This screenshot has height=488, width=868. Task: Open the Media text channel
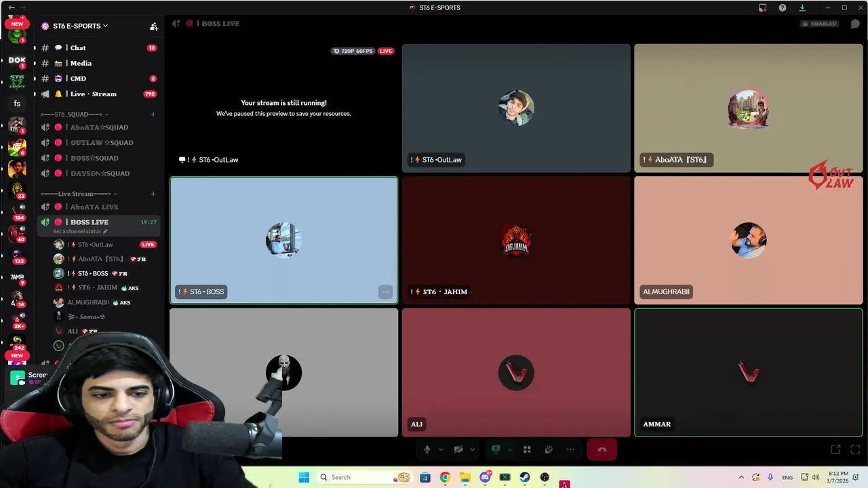[97, 64]
